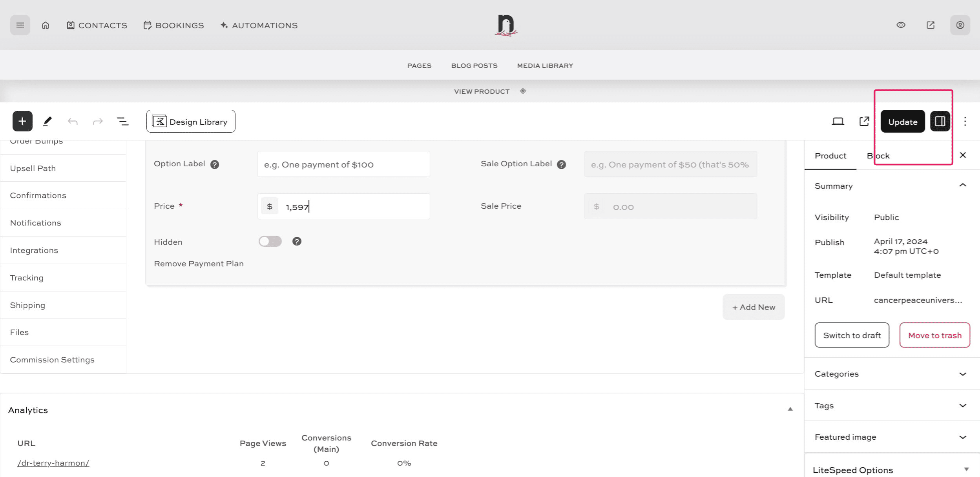
Task: Collapse the Summary section
Action: pyautogui.click(x=962, y=186)
